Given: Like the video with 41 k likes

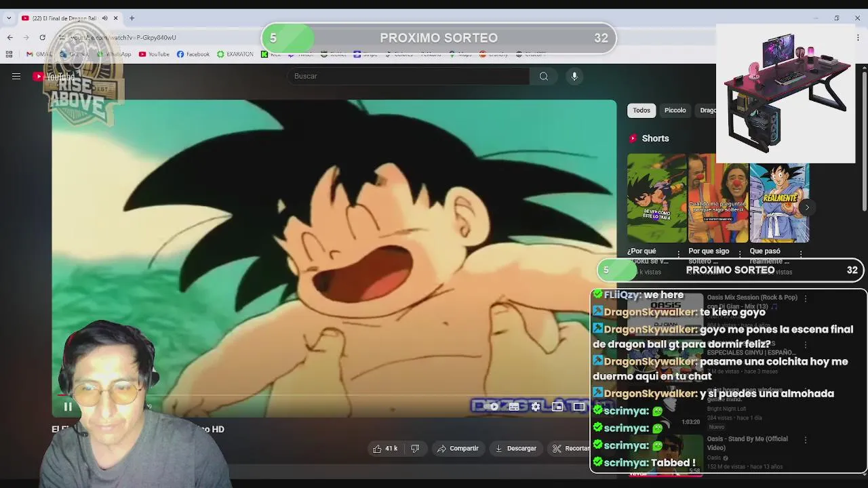Looking at the screenshot, I should (385, 448).
